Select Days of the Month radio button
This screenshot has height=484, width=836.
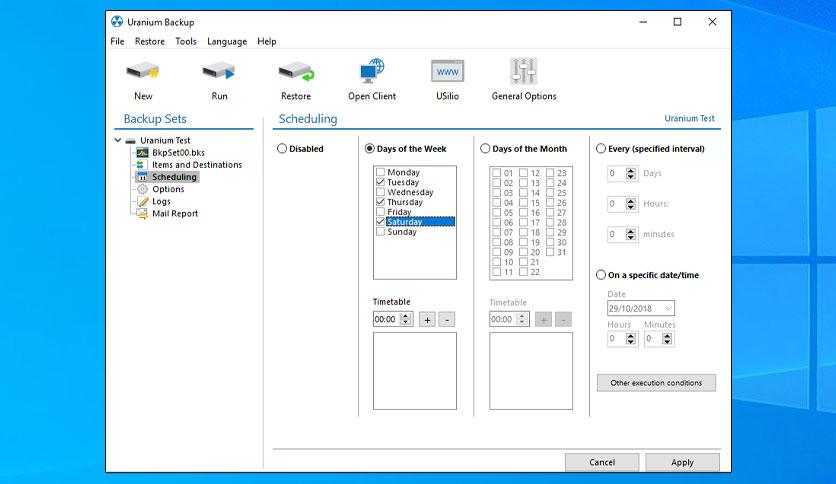[485, 149]
